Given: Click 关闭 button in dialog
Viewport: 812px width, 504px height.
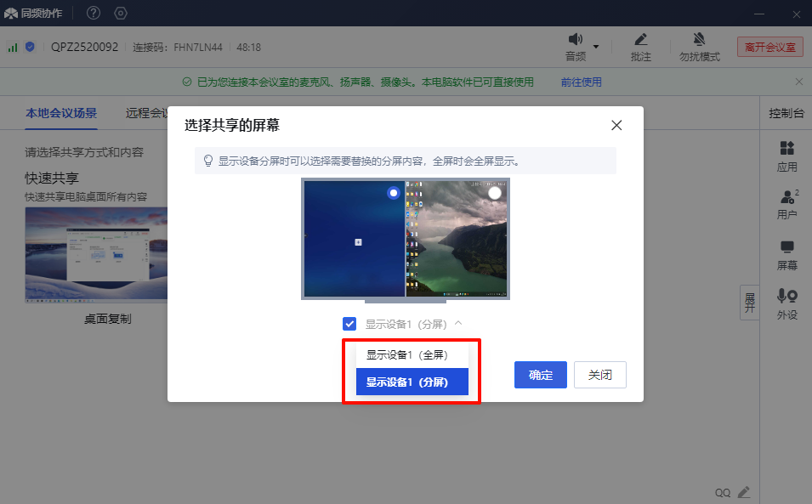Looking at the screenshot, I should (600, 375).
